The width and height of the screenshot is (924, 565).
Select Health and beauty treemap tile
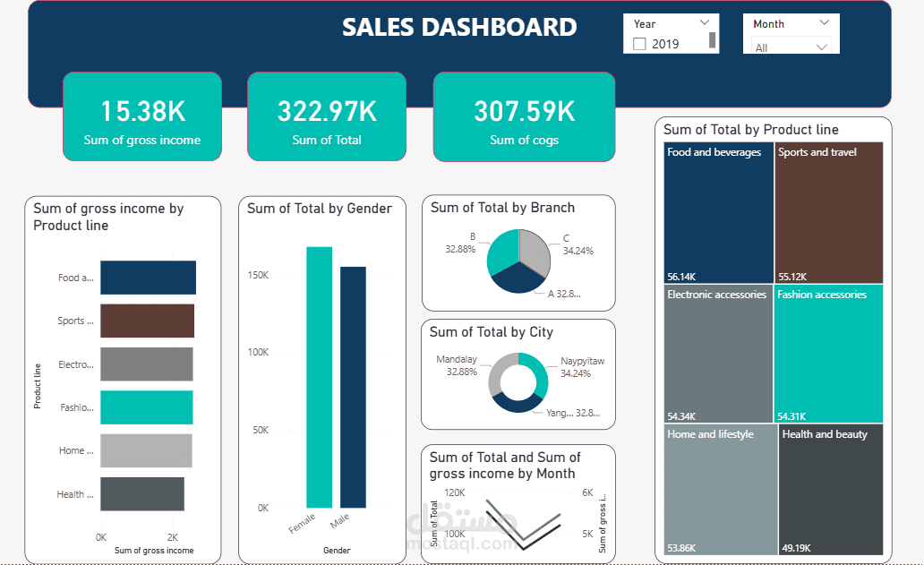click(x=831, y=489)
